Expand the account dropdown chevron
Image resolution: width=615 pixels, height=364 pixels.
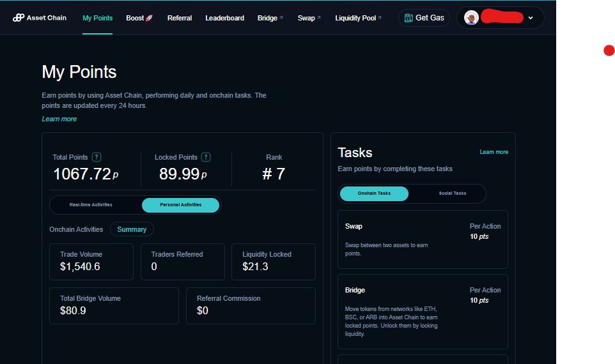[x=531, y=18]
